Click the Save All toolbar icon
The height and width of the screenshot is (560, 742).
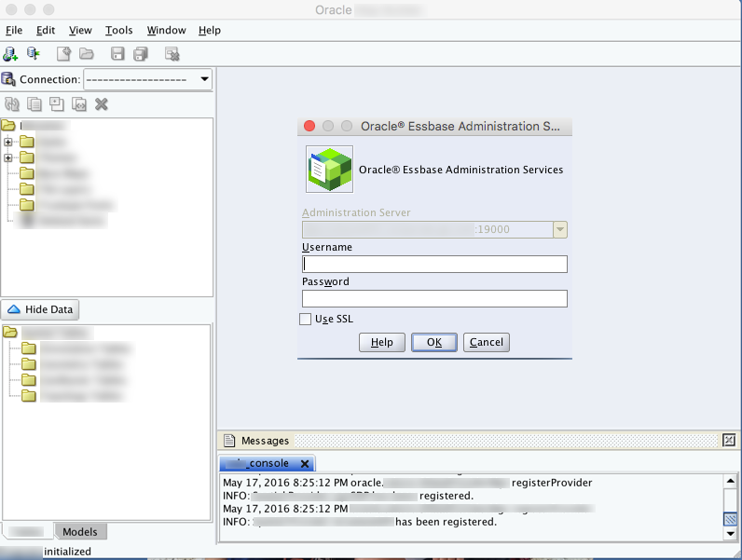pos(141,54)
